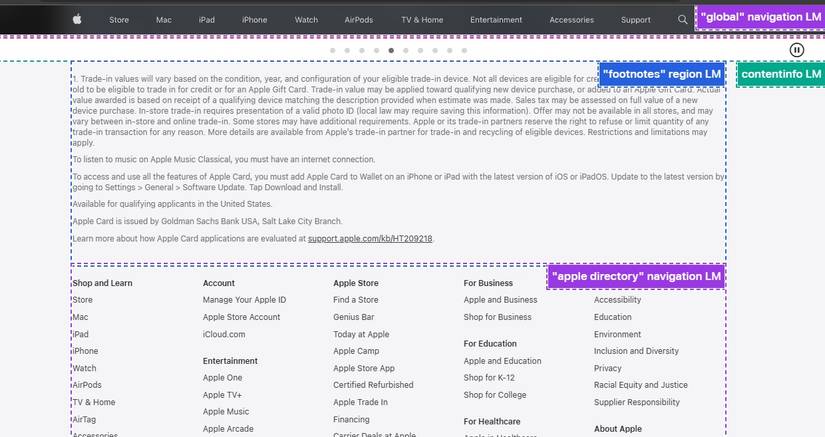This screenshot has width=825, height=437.
Task: Open the Privacy footer link
Action: (608, 368)
